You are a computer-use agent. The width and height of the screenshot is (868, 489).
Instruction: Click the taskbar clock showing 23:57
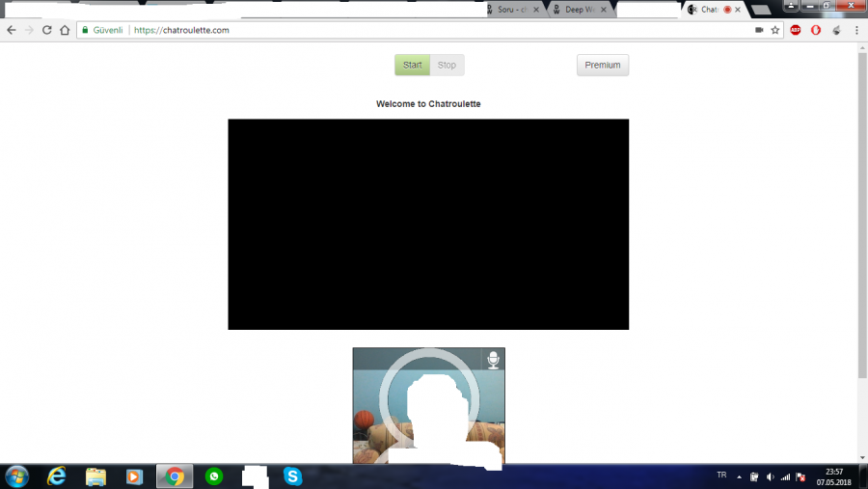click(833, 476)
